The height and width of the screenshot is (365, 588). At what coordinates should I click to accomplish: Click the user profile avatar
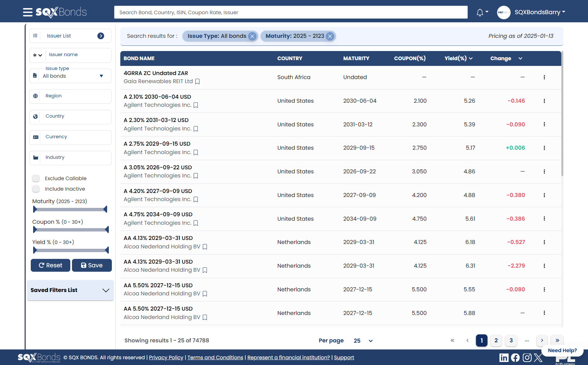click(504, 13)
